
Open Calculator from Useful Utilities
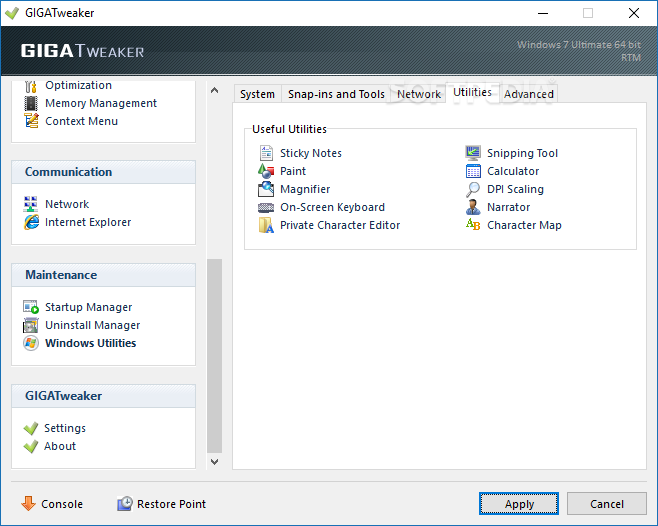coord(513,171)
